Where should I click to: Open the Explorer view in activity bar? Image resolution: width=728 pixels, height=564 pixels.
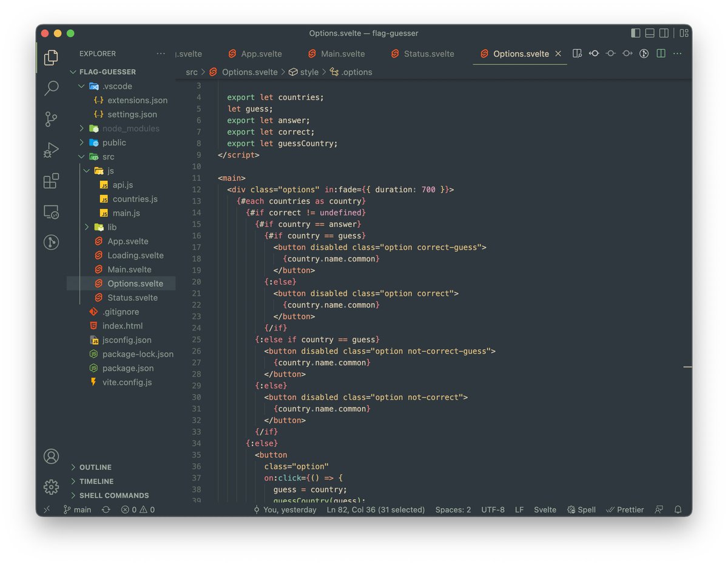coord(52,58)
